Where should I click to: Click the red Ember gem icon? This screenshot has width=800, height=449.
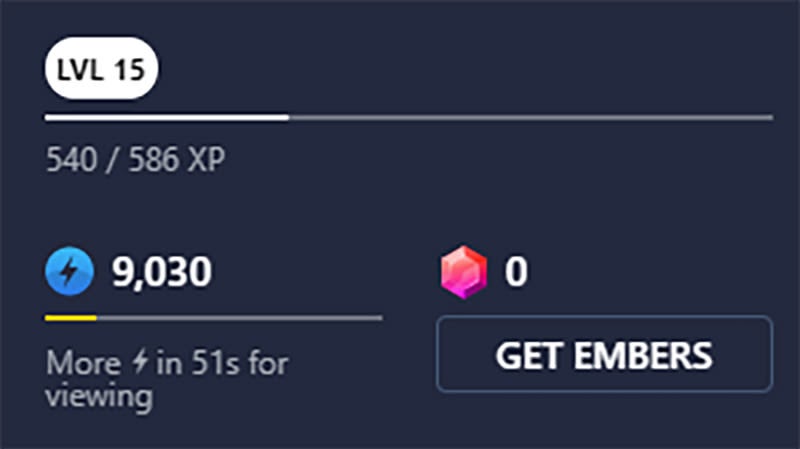tap(464, 272)
